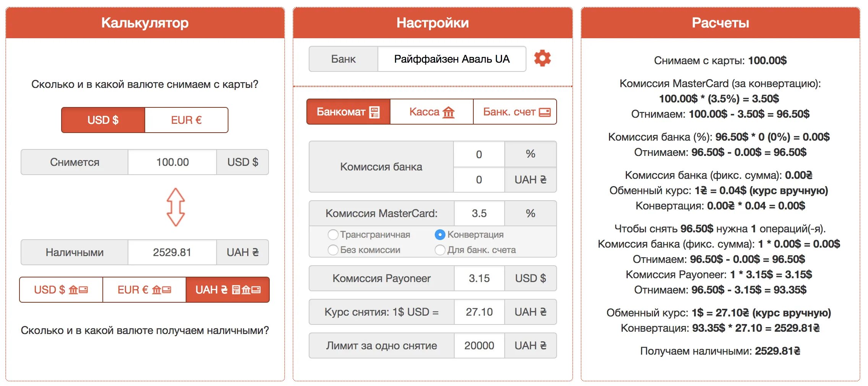This screenshot has width=868, height=386.
Task: Select UAH ₴ cash output option
Action: [228, 290]
